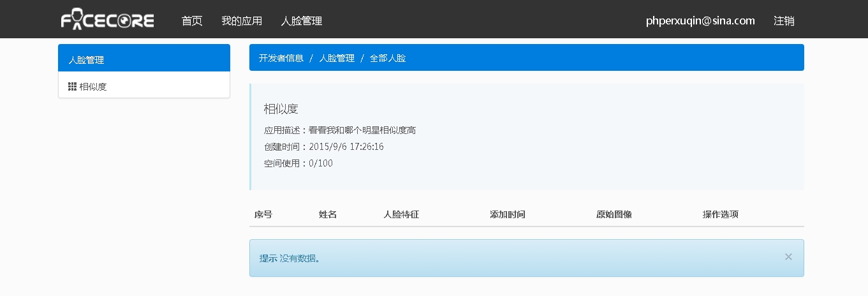This screenshot has width=868, height=296.
Task: Open 我的应用 in the navbar
Action: point(242,20)
